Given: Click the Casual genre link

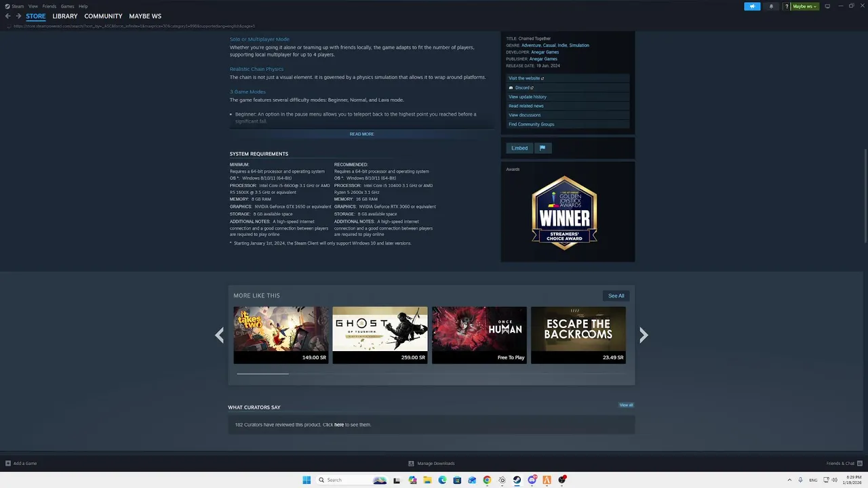Looking at the screenshot, I should click(x=549, y=45).
